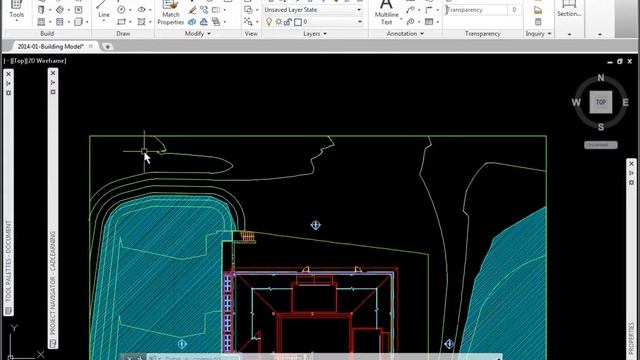Click the transparency value field showing 0
This screenshot has width=640, height=360.
(514, 10)
